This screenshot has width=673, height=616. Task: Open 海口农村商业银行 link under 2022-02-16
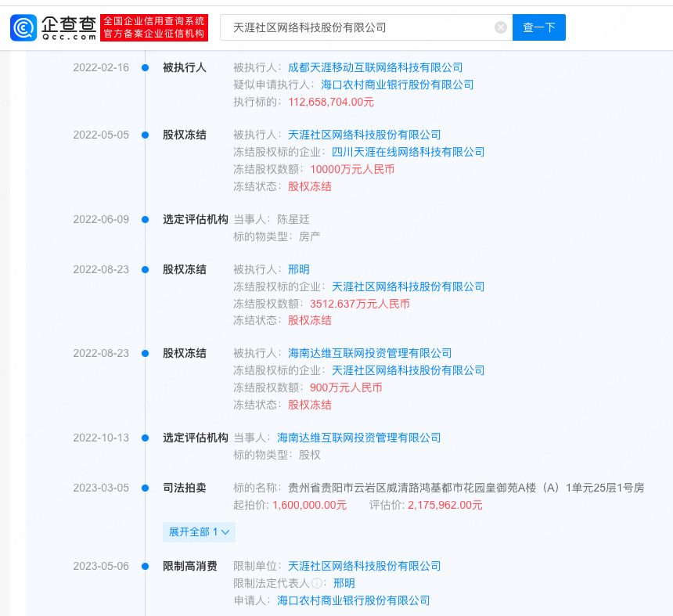tap(397, 85)
